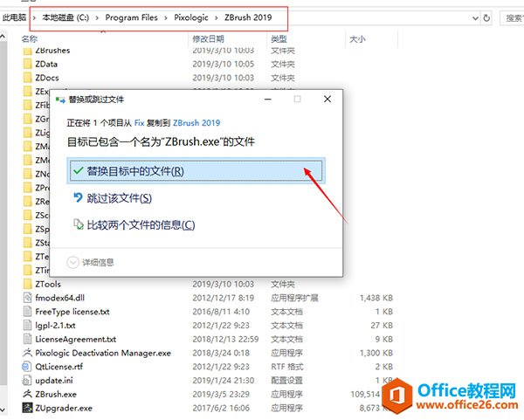The image size is (524, 420).
Task: Click 应用程序扩展 type cell
Action: pyautogui.click(x=294, y=298)
